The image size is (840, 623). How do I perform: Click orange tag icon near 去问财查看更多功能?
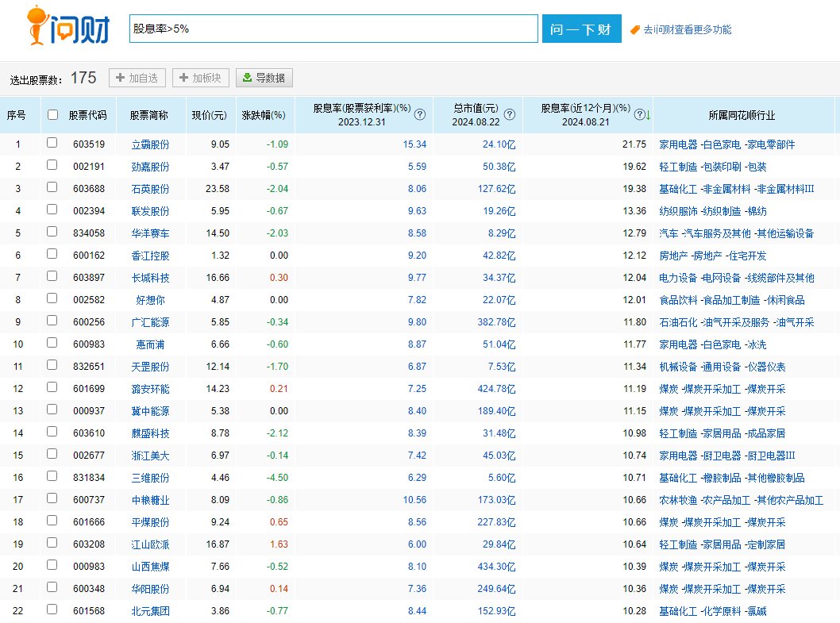[x=635, y=30]
